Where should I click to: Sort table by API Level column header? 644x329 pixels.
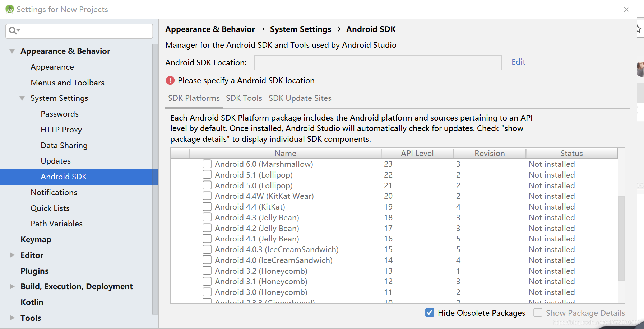pyautogui.click(x=417, y=154)
